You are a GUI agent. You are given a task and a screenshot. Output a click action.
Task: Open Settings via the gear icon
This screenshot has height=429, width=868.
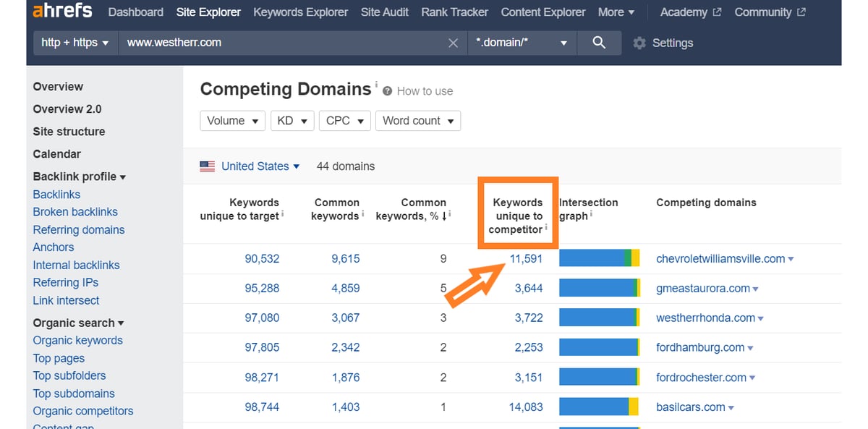coord(639,43)
